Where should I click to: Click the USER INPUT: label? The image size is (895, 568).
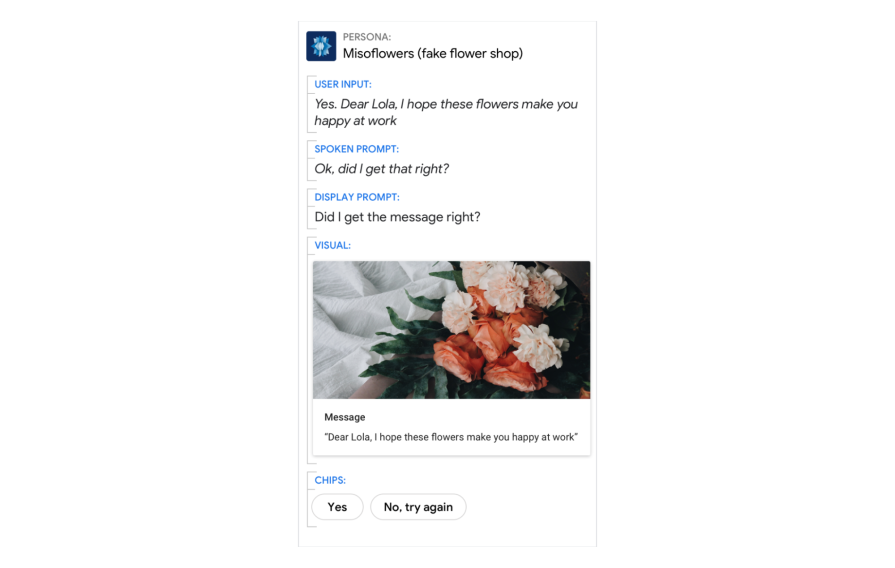point(343,84)
